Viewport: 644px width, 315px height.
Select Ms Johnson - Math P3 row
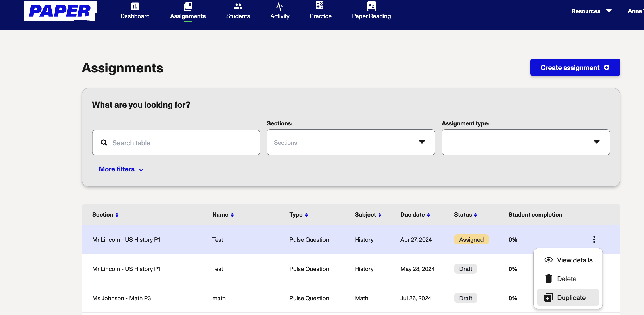tap(351, 298)
